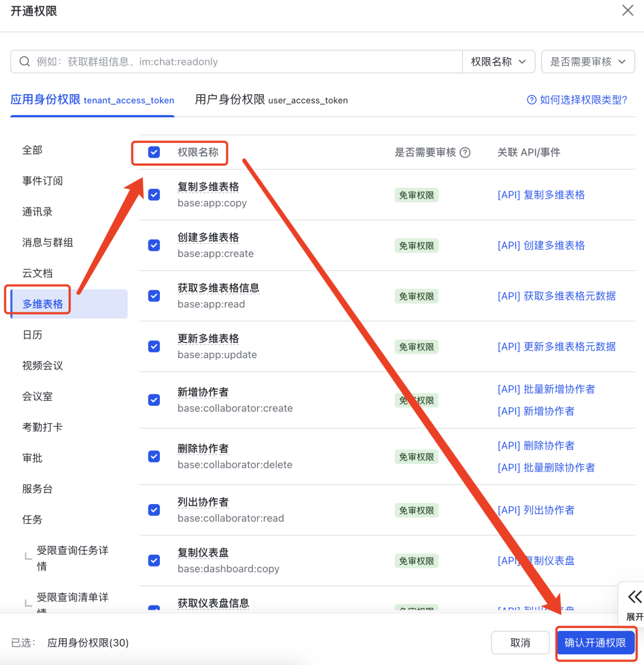Open the 权限名称 search type dropdown
This screenshot has height=665, width=644.
pos(499,61)
